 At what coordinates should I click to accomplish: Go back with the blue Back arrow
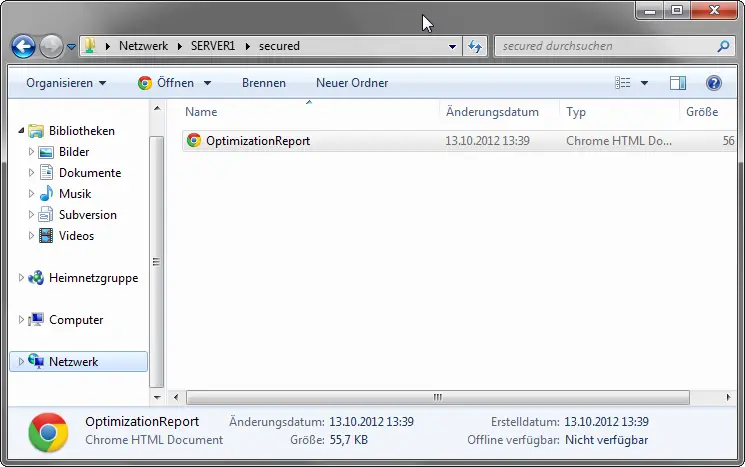(23, 47)
